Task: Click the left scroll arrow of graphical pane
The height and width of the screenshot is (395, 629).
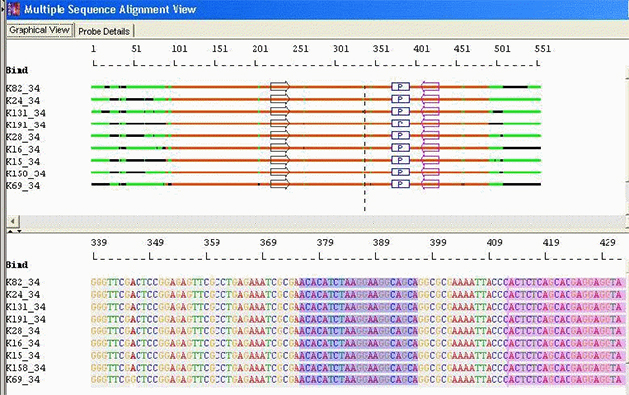Action: [x=13, y=221]
